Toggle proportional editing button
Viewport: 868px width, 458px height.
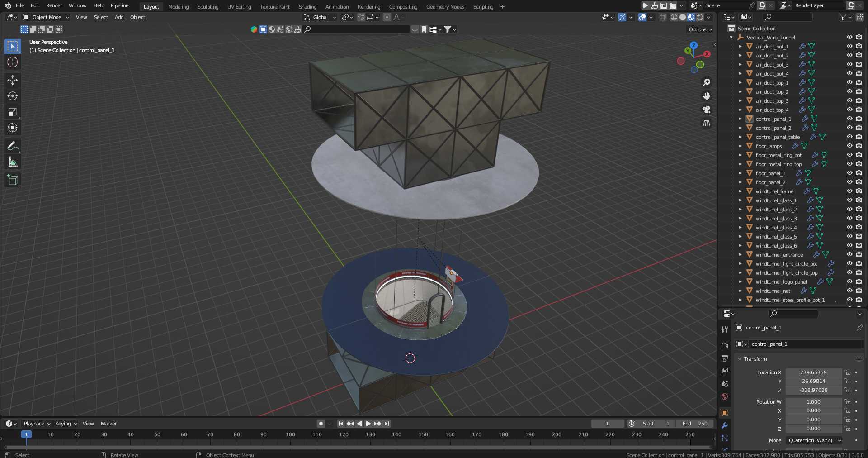click(x=387, y=17)
